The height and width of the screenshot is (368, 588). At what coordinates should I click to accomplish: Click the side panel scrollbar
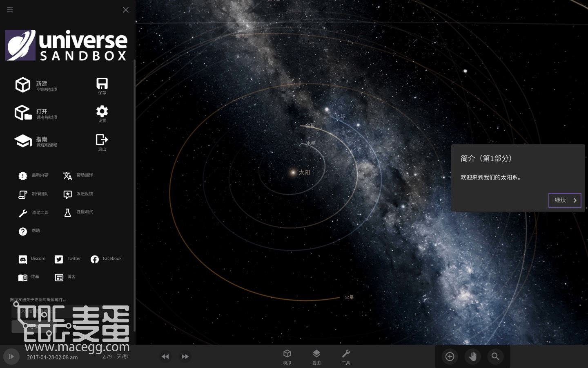134,195
